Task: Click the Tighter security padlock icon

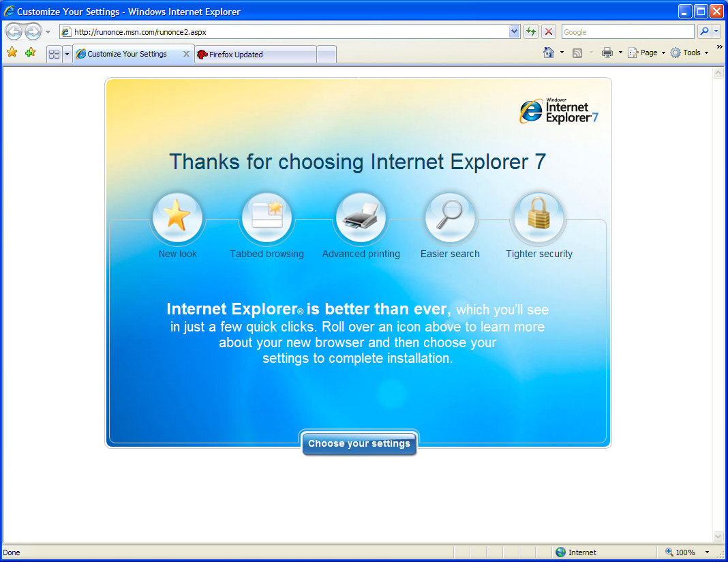Action: (539, 217)
